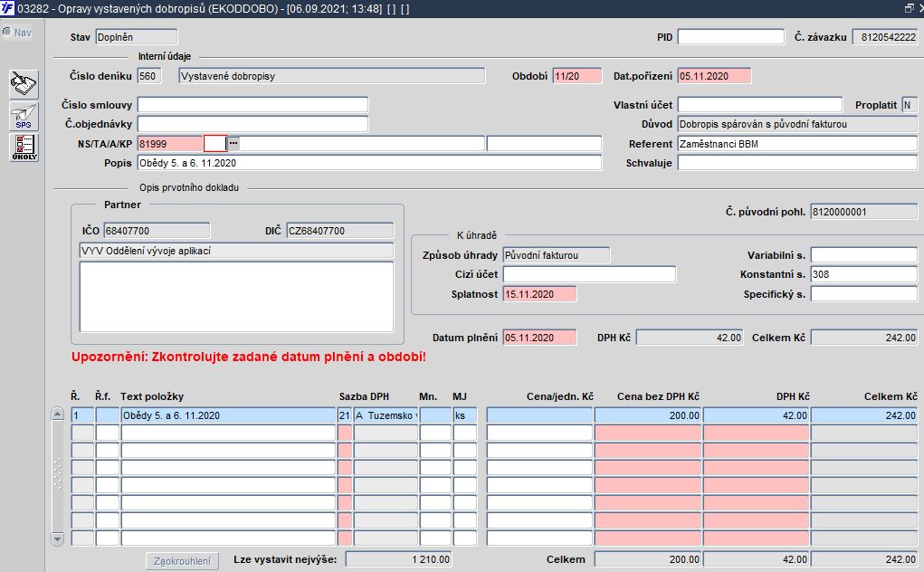
Task: Click the restore window icon at top right
Action: coord(908,8)
